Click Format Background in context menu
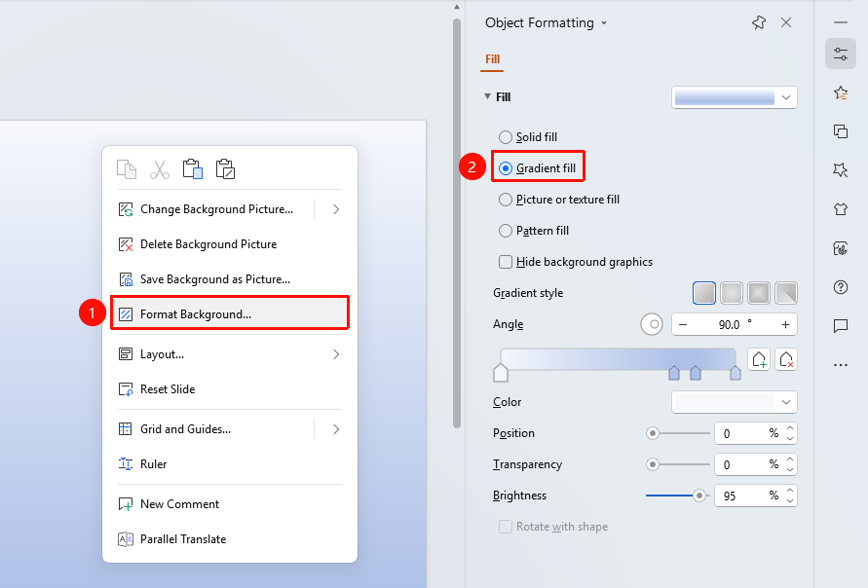The height and width of the screenshot is (588, 868). pyautogui.click(x=230, y=314)
